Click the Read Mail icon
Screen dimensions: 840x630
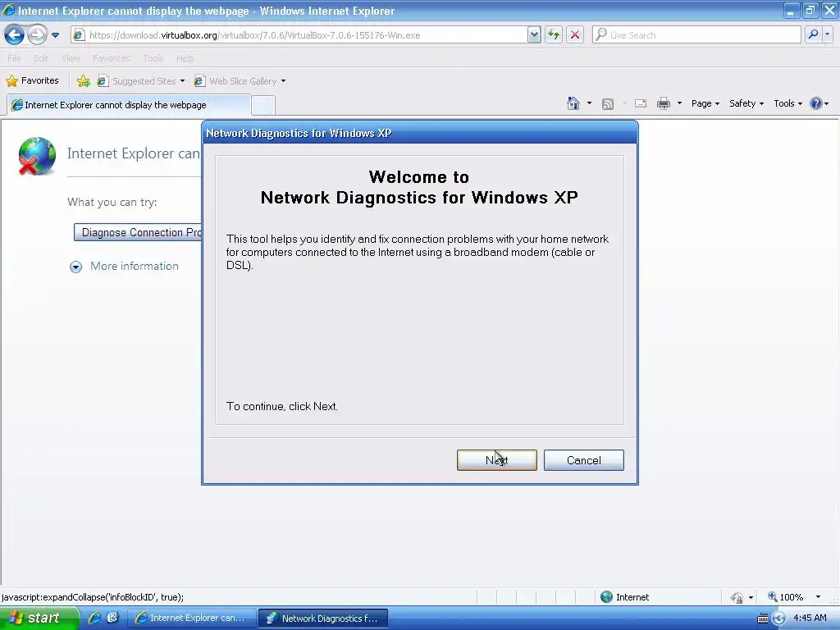(x=641, y=103)
